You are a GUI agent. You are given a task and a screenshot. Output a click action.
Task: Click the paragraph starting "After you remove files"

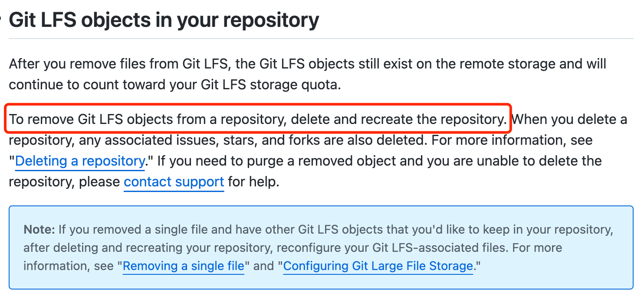[308, 74]
